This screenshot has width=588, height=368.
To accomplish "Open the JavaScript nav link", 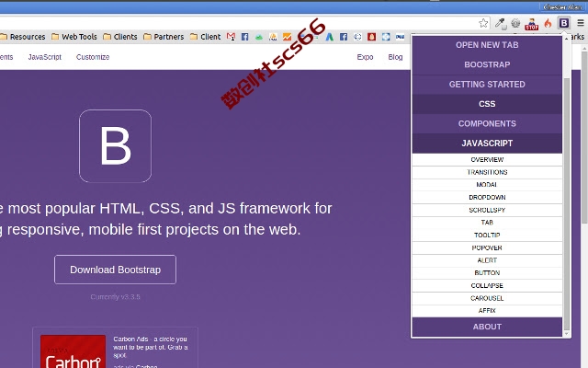I will point(45,57).
